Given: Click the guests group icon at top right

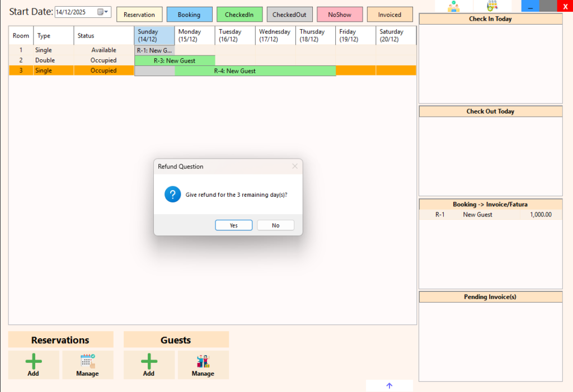Looking at the screenshot, I should 453,6.
